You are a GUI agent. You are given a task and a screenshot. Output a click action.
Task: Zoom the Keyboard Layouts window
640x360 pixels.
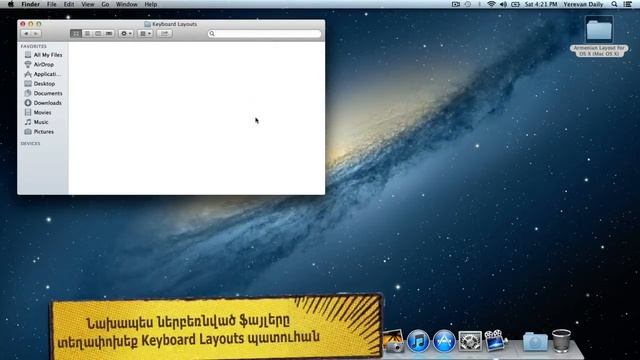(39, 24)
